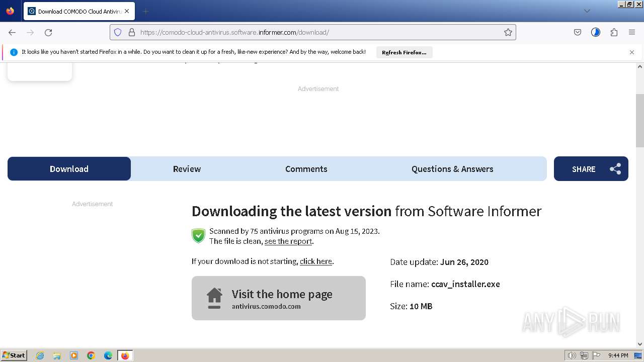Open media player taskbar icon

point(74,355)
